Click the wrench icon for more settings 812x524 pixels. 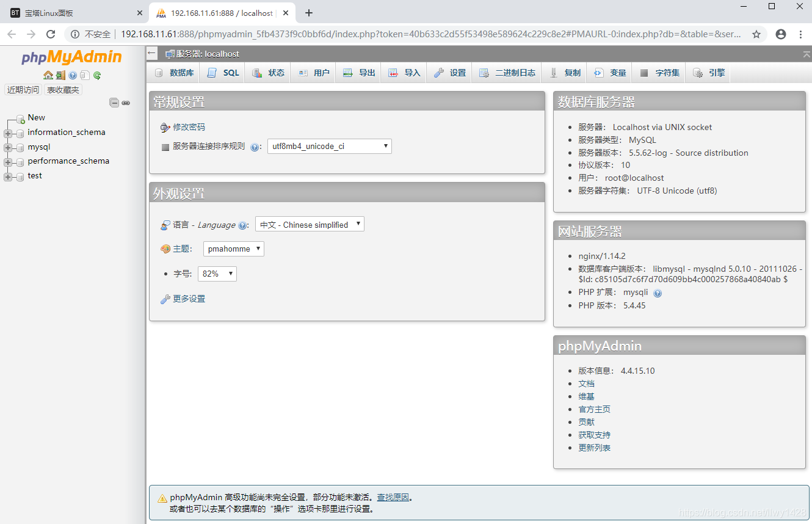165,299
